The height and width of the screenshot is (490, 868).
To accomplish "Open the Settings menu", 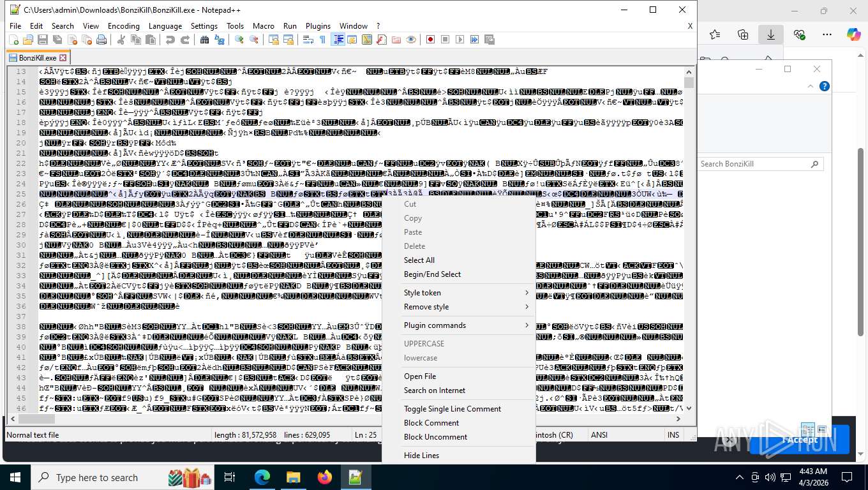I will point(204,26).
